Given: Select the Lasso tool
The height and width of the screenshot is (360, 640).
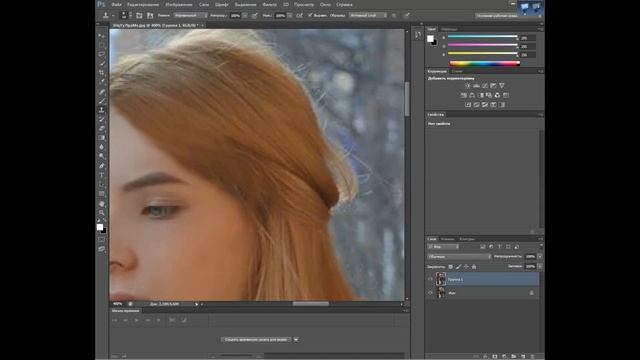Looking at the screenshot, I should (x=101, y=54).
